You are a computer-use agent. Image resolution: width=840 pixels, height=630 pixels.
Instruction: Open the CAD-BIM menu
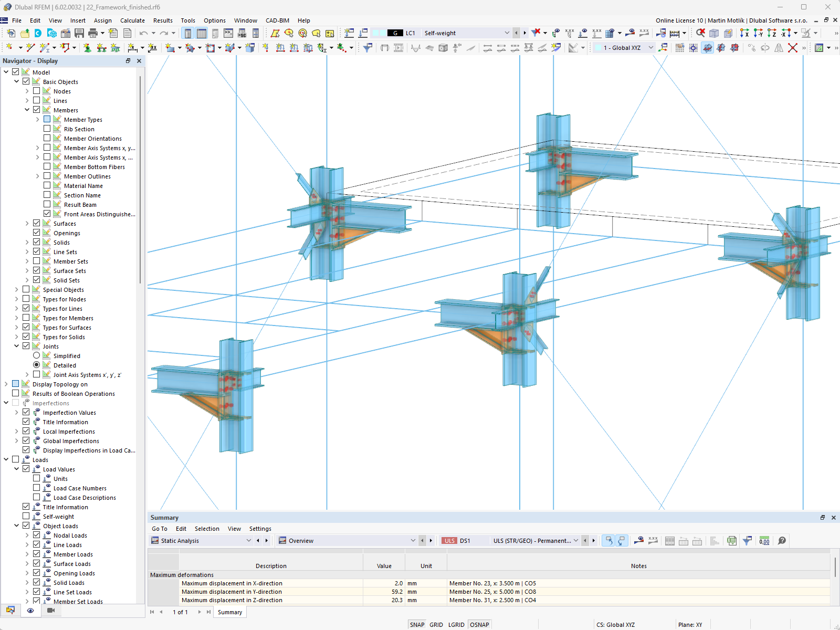pos(277,20)
